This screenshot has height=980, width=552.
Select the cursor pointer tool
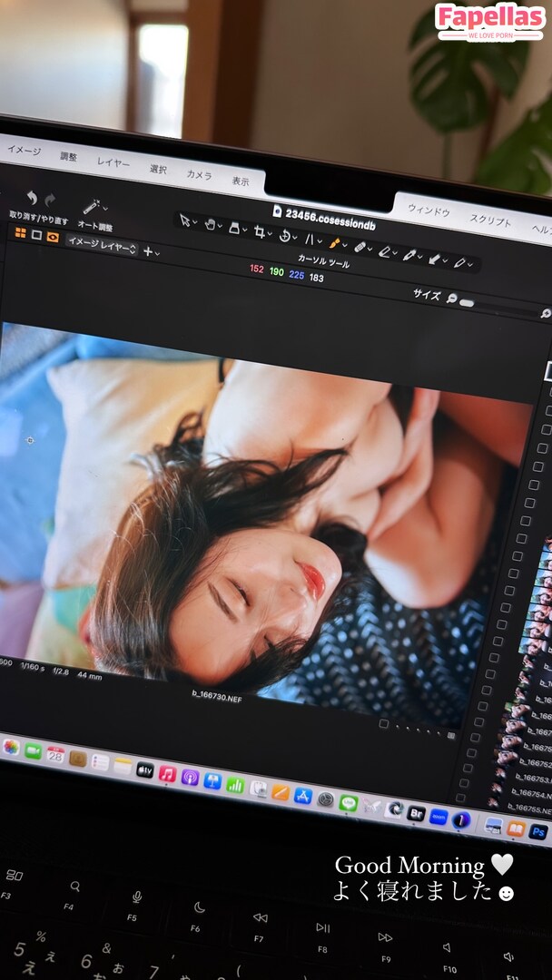click(x=185, y=220)
